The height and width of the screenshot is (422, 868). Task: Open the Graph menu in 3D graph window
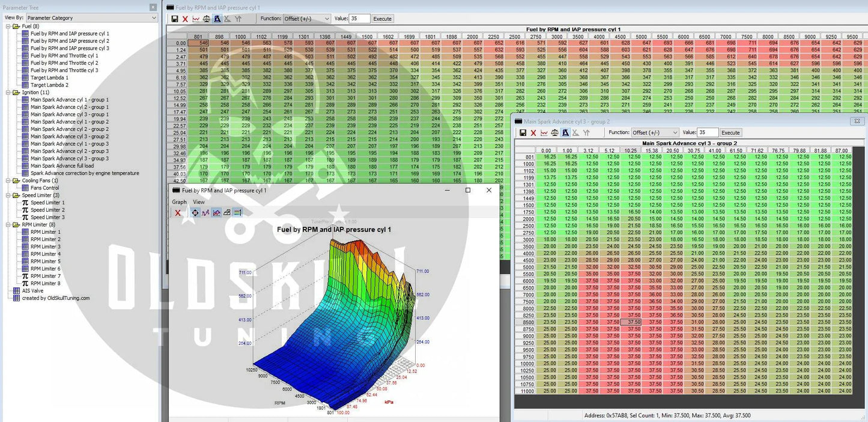(x=179, y=202)
